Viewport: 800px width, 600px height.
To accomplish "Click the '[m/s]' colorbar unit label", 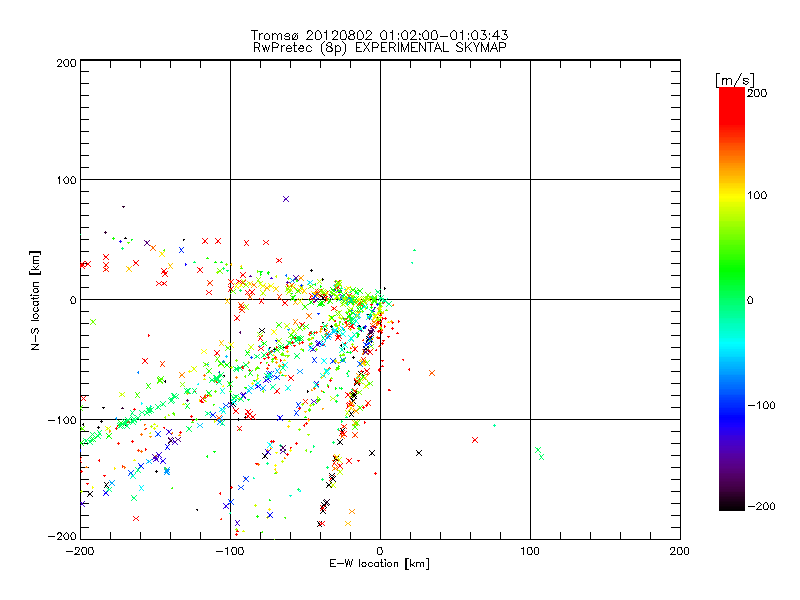I will pos(734,80).
